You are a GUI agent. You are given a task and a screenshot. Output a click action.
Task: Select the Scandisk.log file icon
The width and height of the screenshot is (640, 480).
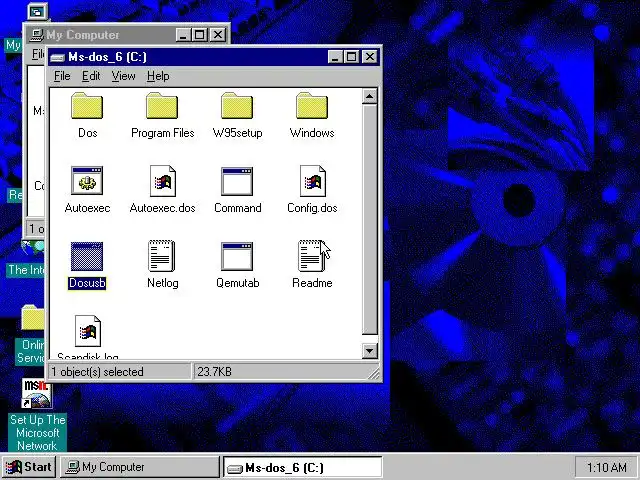[x=88, y=331]
